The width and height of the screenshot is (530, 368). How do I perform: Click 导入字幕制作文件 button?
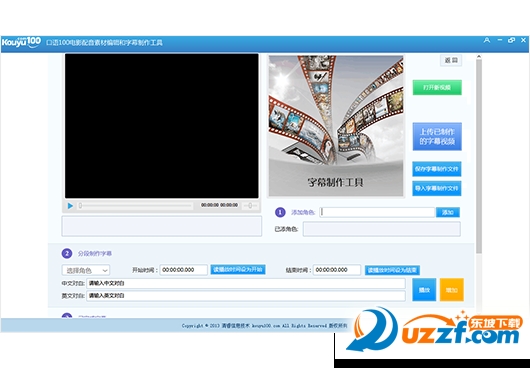pyautogui.click(x=437, y=189)
